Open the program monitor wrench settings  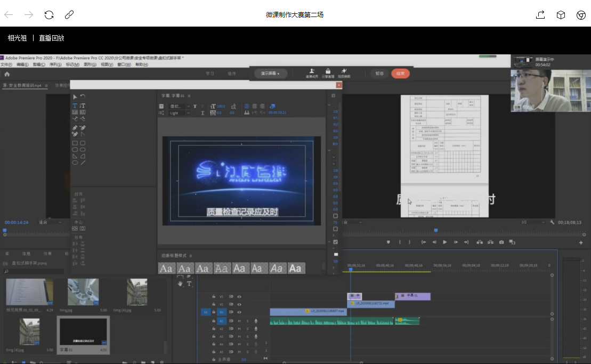[553, 222]
